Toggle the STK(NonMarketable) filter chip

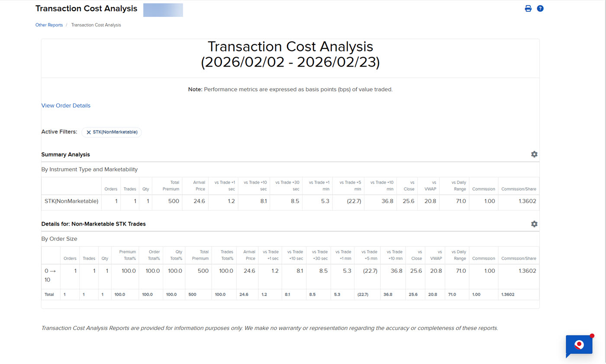coord(112,132)
